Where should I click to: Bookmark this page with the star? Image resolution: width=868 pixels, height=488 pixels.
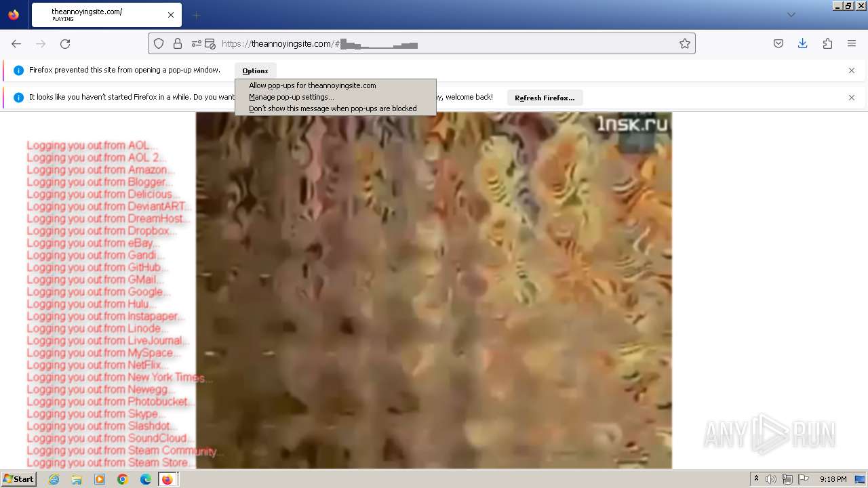[x=685, y=43]
